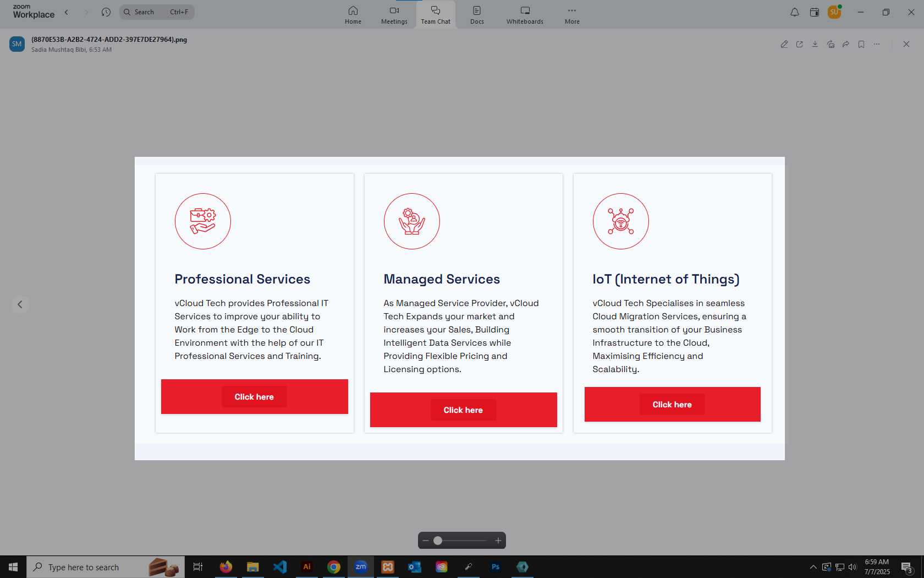Click the back navigation arrow in header

click(67, 12)
